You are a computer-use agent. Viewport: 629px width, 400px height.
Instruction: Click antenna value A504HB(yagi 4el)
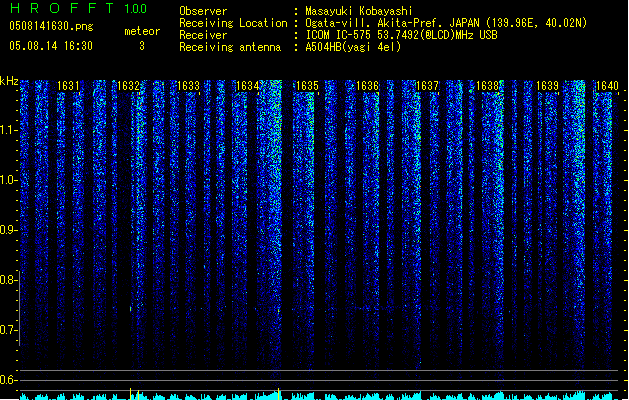(x=353, y=47)
